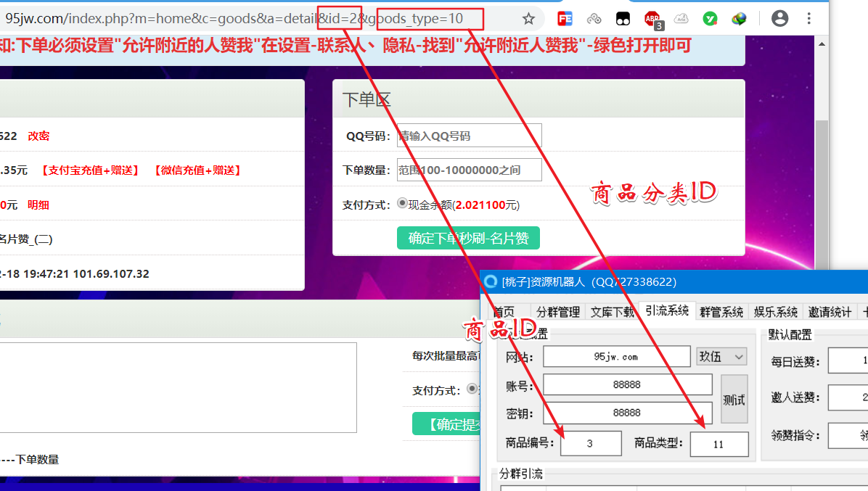Click the 测试 button in the robot window
Screen dimensions: 868x491
pos(734,399)
